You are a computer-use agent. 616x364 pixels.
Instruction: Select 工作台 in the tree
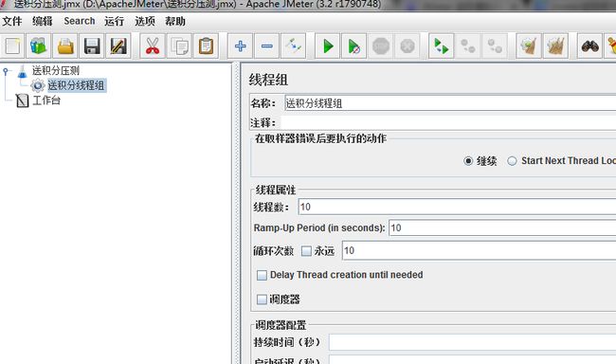click(x=46, y=100)
